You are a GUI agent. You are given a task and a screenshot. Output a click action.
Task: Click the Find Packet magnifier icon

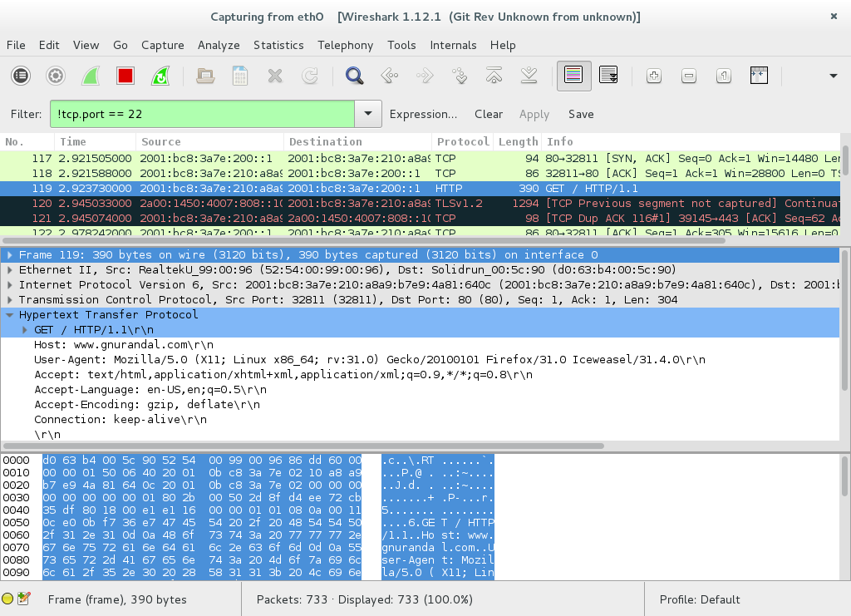[354, 75]
